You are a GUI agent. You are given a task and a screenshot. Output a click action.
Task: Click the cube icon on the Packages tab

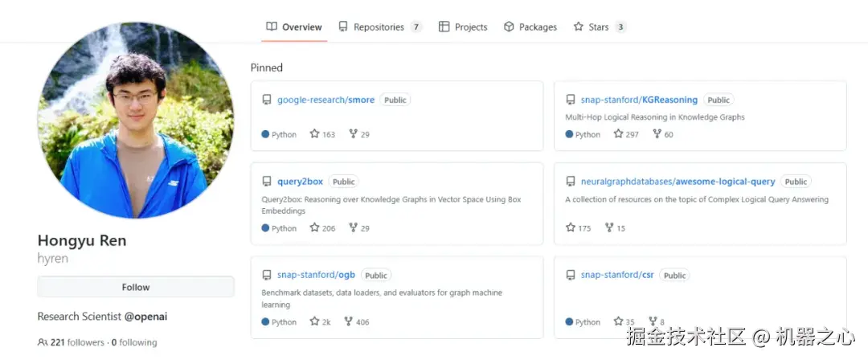(509, 27)
